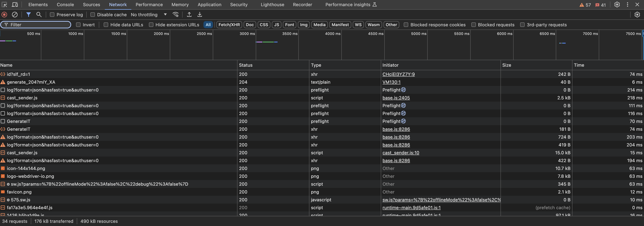Sort by the Time column header
The width and height of the screenshot is (644, 226).
(x=608, y=65)
